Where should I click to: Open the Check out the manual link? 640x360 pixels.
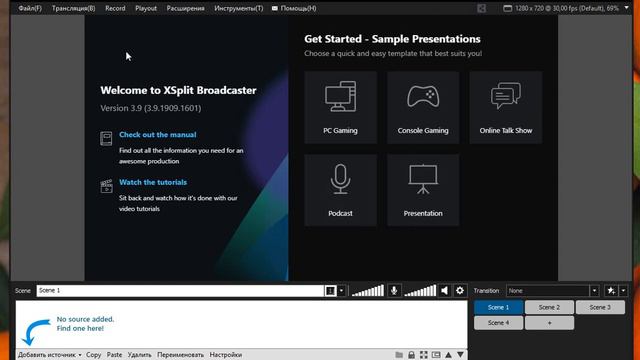pyautogui.click(x=158, y=135)
